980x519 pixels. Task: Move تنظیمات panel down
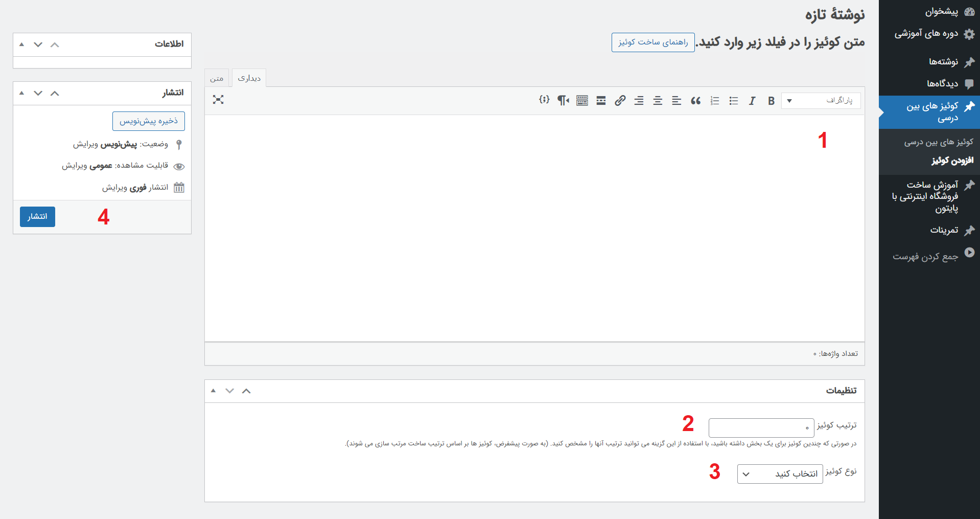(x=229, y=391)
